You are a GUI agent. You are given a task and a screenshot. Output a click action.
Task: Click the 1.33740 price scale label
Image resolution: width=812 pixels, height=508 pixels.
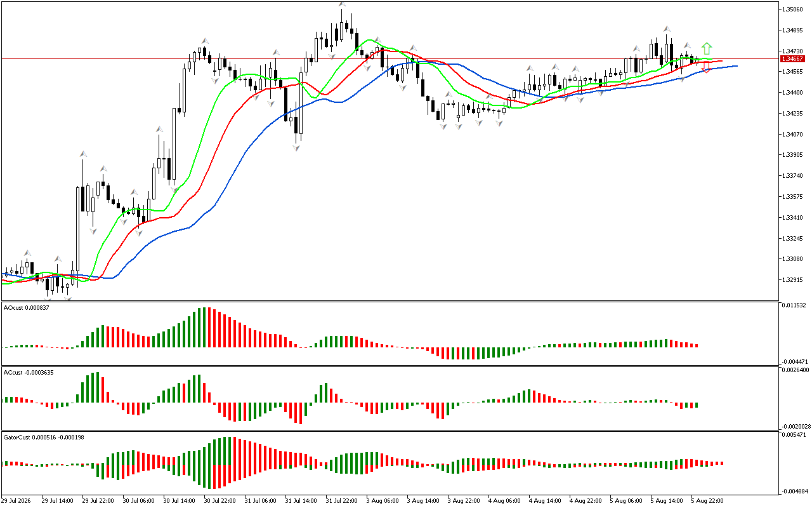click(x=794, y=176)
